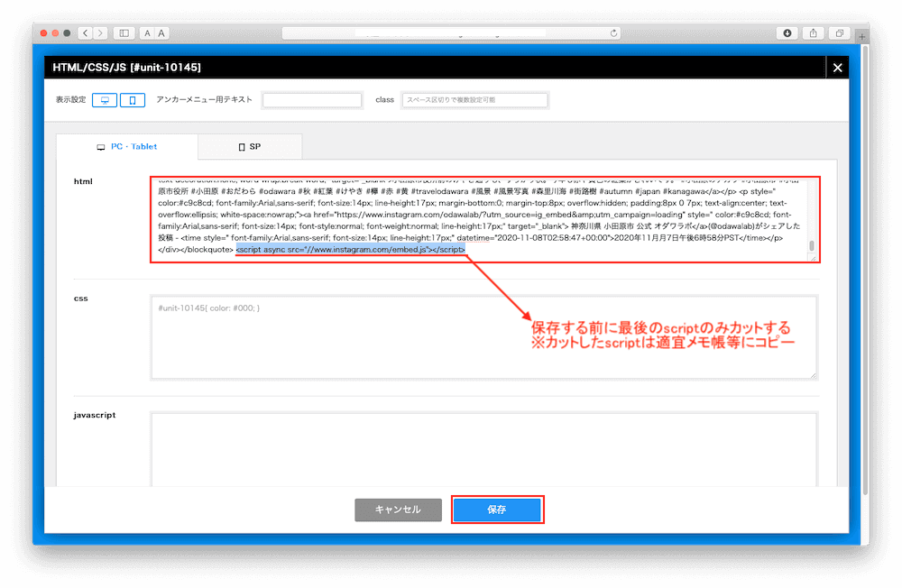Click the Safari share icon
Screen dimensions: 902x588
point(813,33)
